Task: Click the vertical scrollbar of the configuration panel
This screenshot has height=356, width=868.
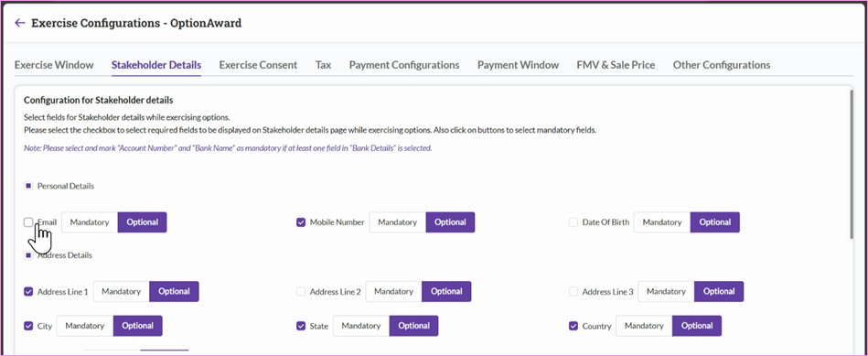Action: 851,165
